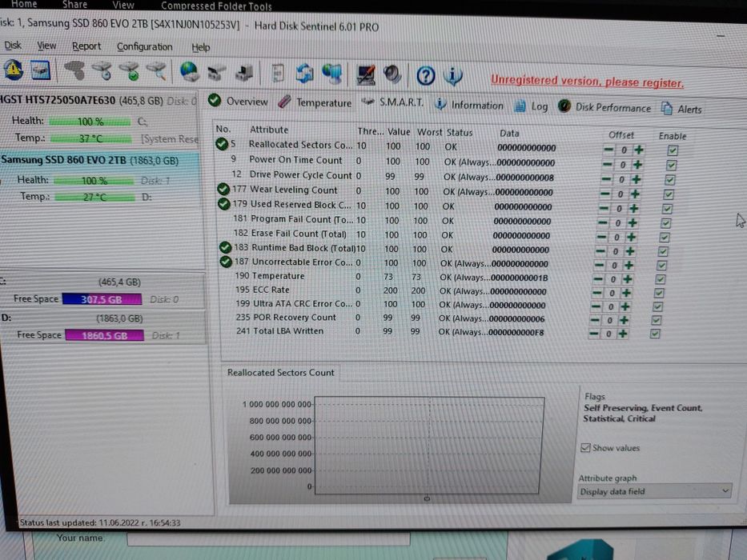Toggle Enable checkbox for ECC Rate
This screenshot has width=747, height=560.
[x=658, y=294]
